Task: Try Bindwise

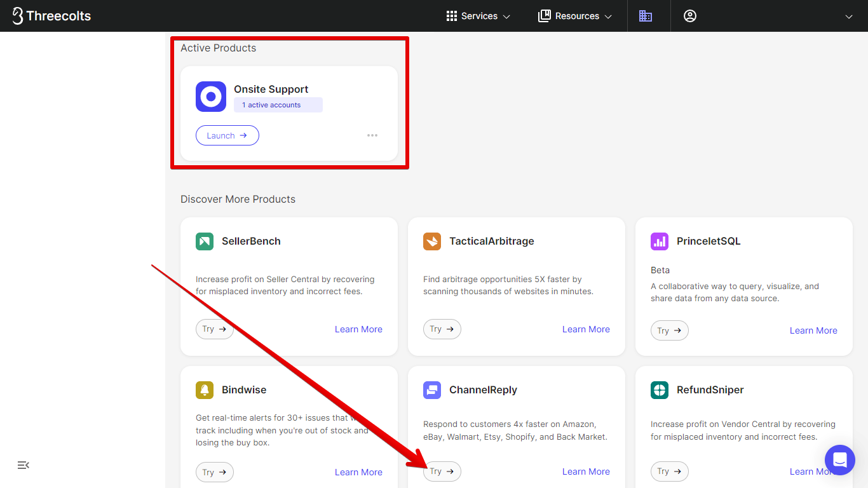Action: 215,472
